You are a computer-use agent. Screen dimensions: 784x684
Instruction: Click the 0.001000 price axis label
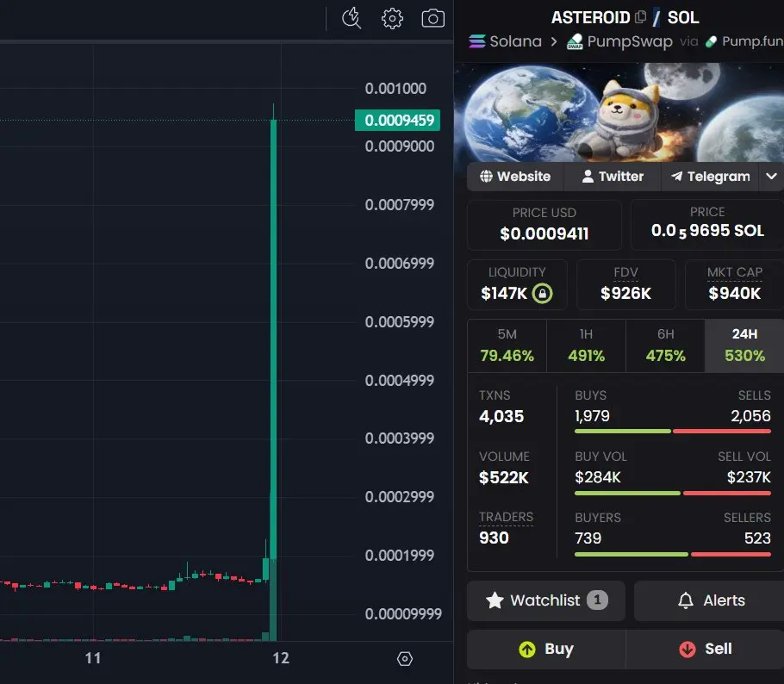(x=395, y=89)
